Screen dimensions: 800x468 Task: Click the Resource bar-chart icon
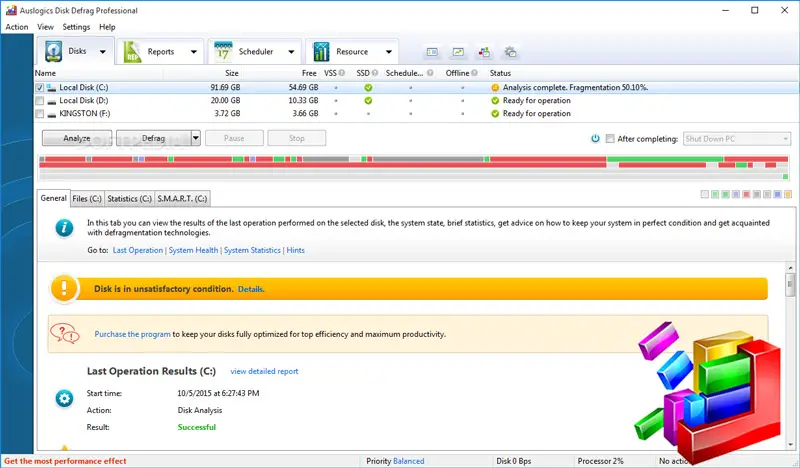point(321,52)
